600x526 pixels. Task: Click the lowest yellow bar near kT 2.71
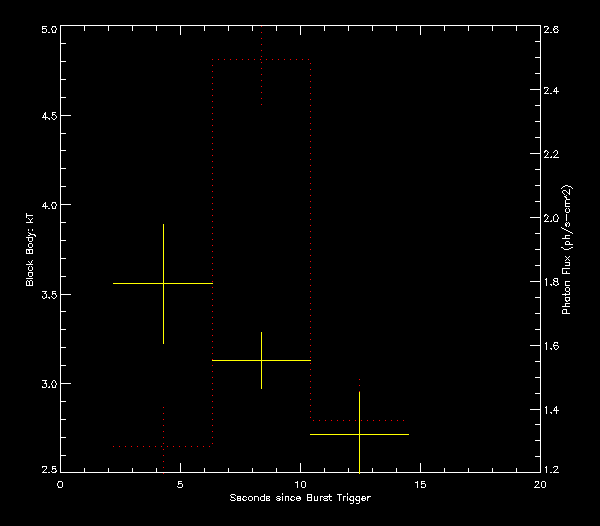click(359, 435)
